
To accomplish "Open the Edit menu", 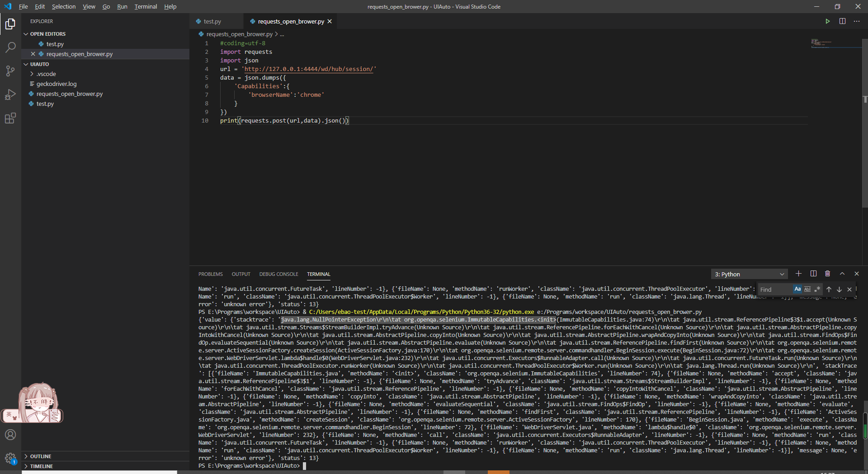I will pos(40,6).
